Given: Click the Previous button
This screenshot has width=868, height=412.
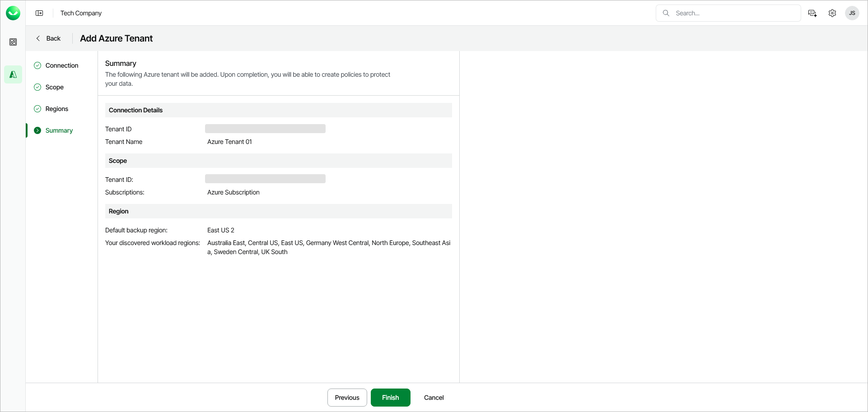Looking at the screenshot, I should pyautogui.click(x=347, y=398).
